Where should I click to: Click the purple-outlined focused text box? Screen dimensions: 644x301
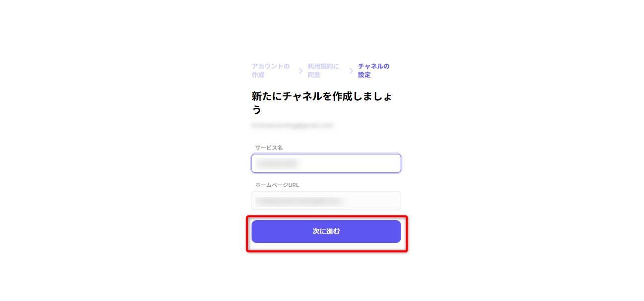point(326,163)
